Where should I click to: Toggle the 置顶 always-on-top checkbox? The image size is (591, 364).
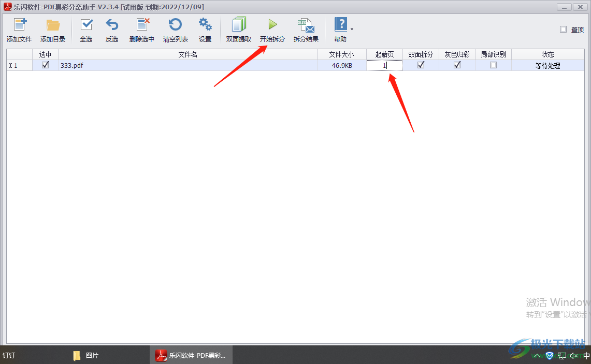563,30
